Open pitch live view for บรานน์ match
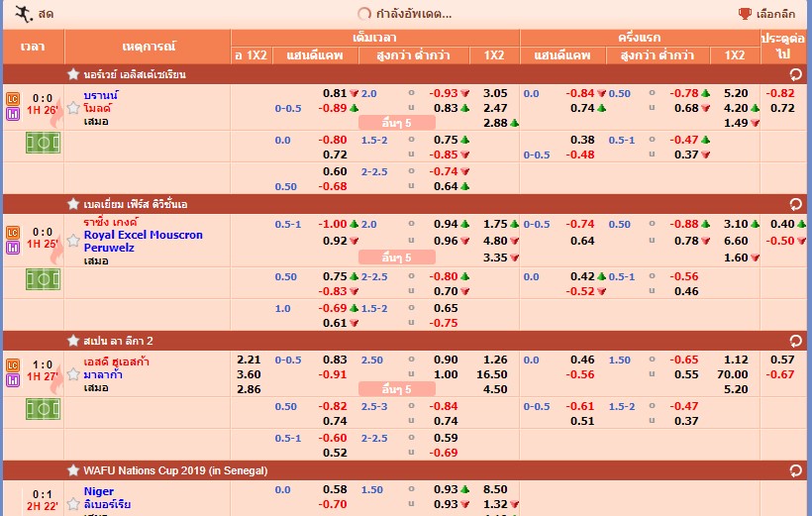This screenshot has height=516, width=812. (43, 143)
